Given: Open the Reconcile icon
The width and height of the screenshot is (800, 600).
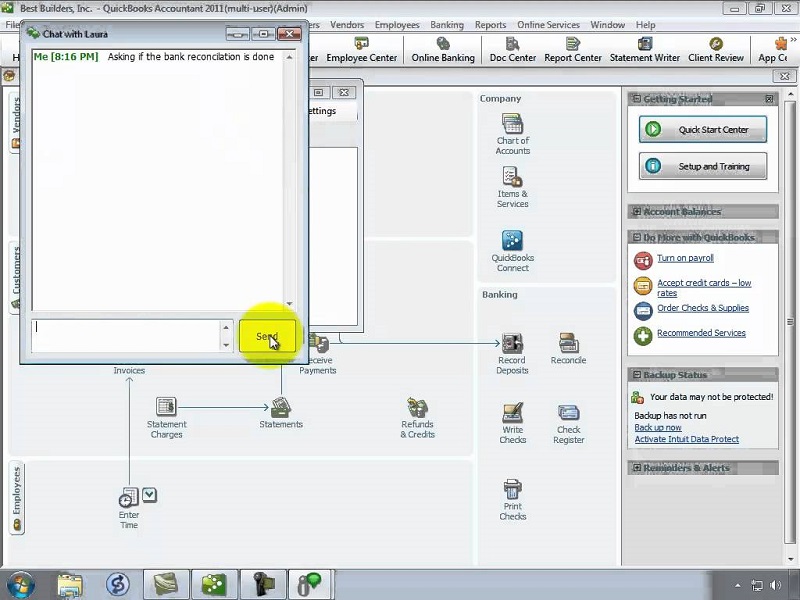Looking at the screenshot, I should pyautogui.click(x=568, y=343).
